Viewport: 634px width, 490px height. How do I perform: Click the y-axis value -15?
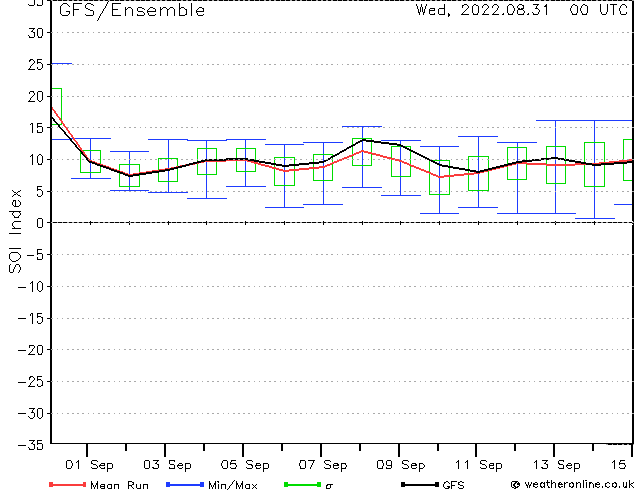pyautogui.click(x=31, y=318)
